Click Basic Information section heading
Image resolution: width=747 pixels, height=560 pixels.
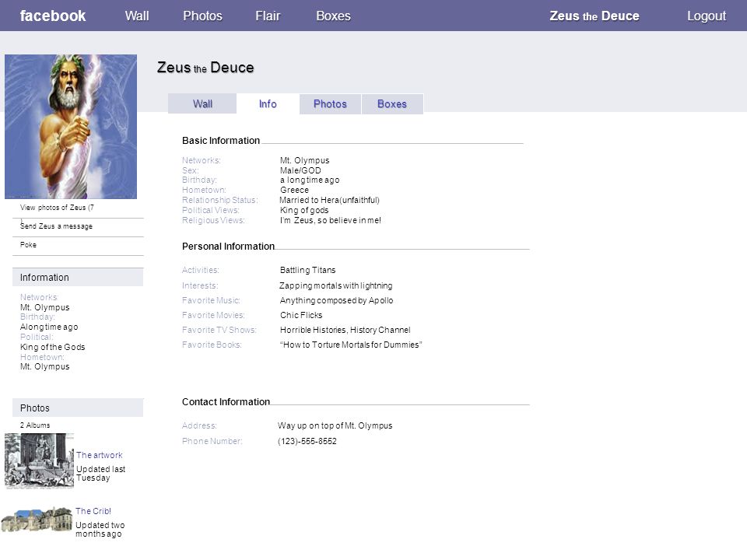click(220, 141)
